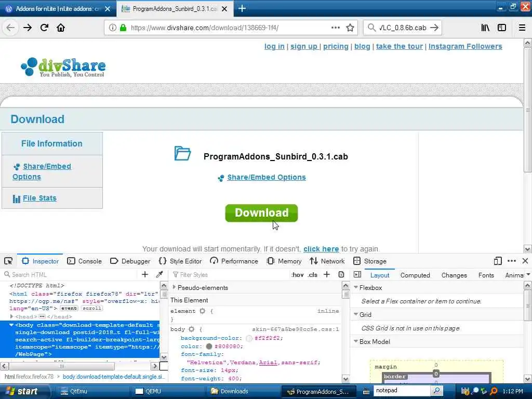
Task: Toggle :hov pseudo-class panel
Action: click(297, 275)
